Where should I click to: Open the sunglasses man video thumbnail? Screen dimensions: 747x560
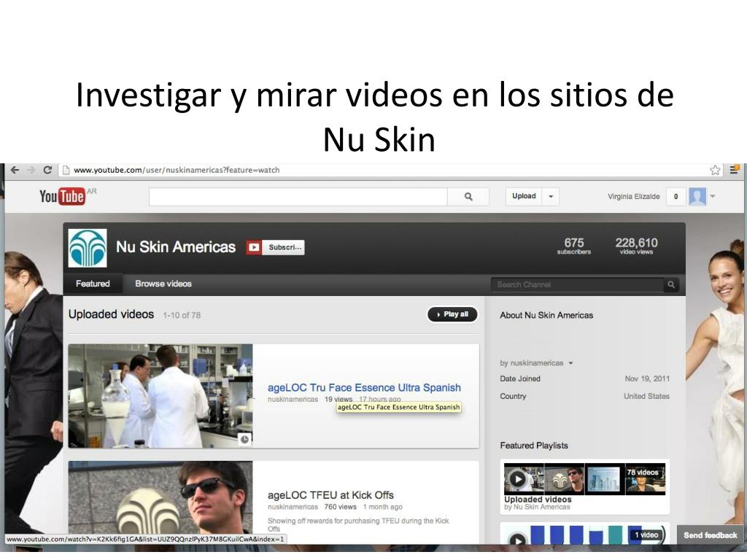click(x=160, y=497)
